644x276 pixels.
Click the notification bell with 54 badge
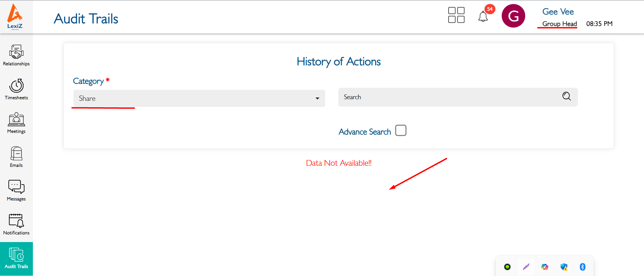[x=483, y=16]
